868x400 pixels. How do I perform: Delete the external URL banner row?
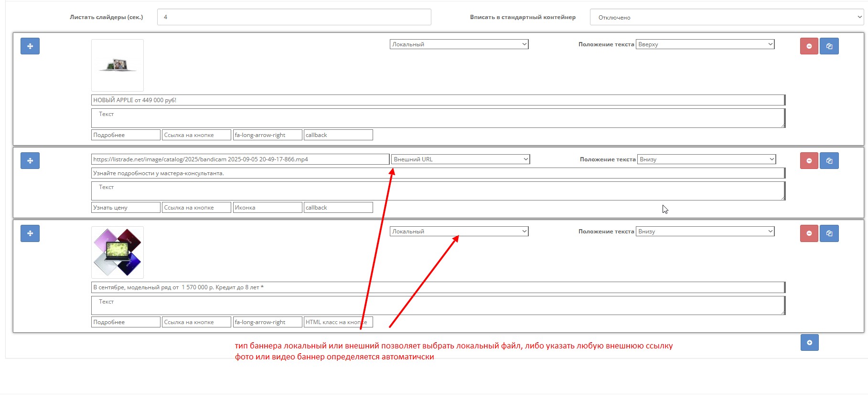[809, 161]
